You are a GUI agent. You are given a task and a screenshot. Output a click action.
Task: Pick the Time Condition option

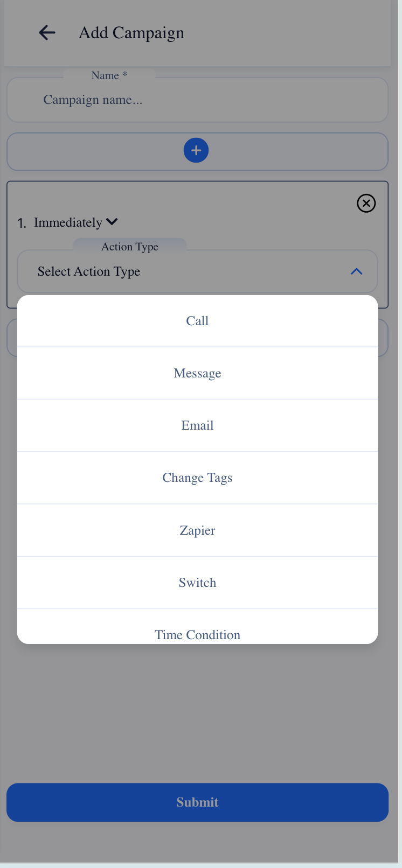point(197,634)
